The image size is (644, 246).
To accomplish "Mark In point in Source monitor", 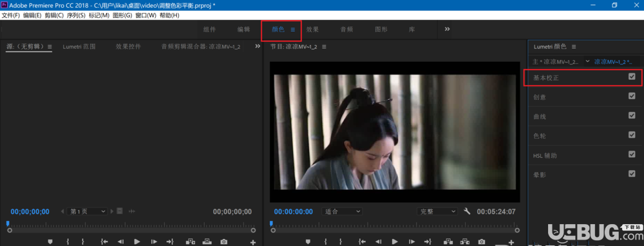I will click(68, 241).
